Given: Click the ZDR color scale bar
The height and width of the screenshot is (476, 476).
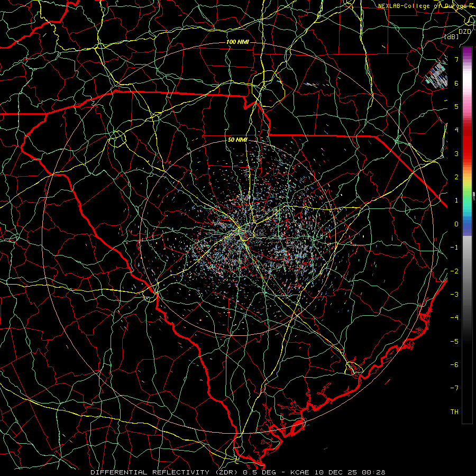Looking at the screenshot, I should pos(467,235).
